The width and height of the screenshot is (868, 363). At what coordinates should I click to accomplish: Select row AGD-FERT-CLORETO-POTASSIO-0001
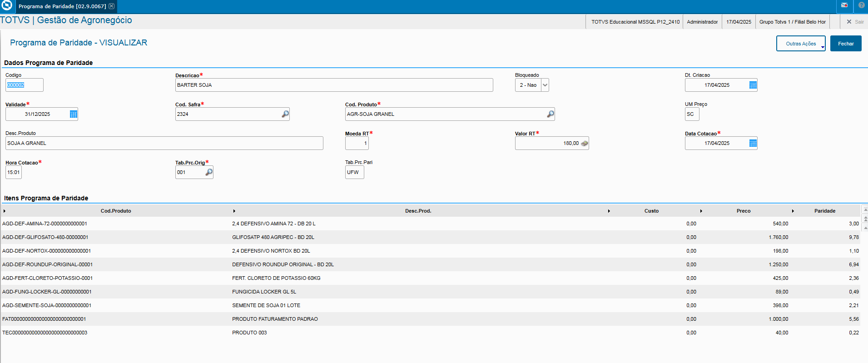430,278
